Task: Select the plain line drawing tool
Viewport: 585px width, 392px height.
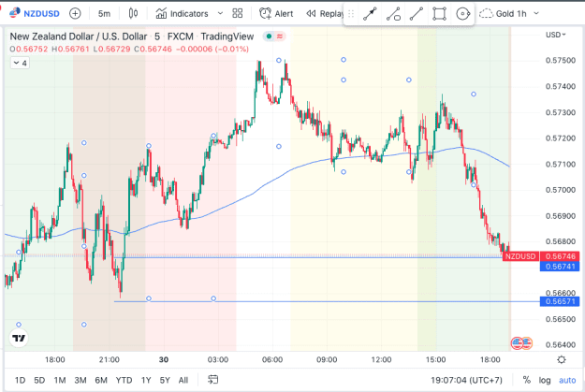Action: pos(417,14)
